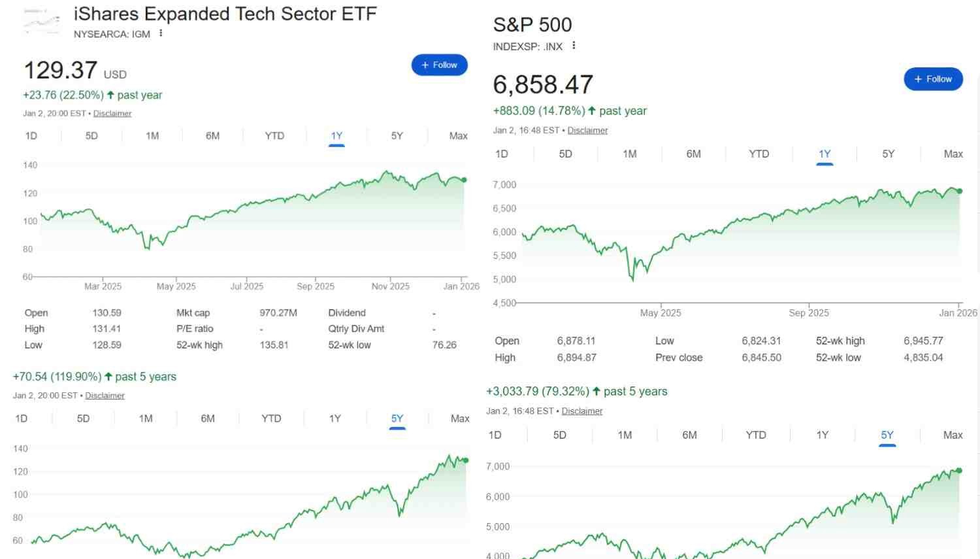Select 5Y range on S&P 500 top chart
This screenshot has width=980, height=559.
click(x=888, y=154)
